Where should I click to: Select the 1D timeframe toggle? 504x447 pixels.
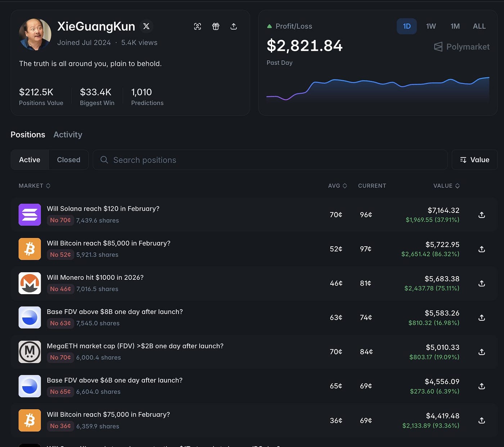tap(406, 26)
